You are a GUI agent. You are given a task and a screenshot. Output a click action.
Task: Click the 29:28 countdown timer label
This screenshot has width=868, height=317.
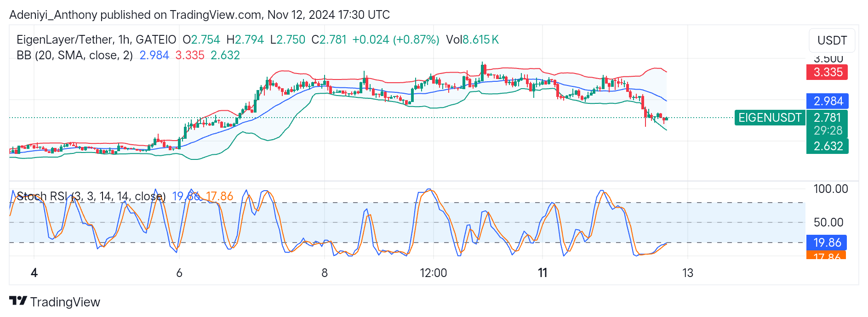point(828,131)
